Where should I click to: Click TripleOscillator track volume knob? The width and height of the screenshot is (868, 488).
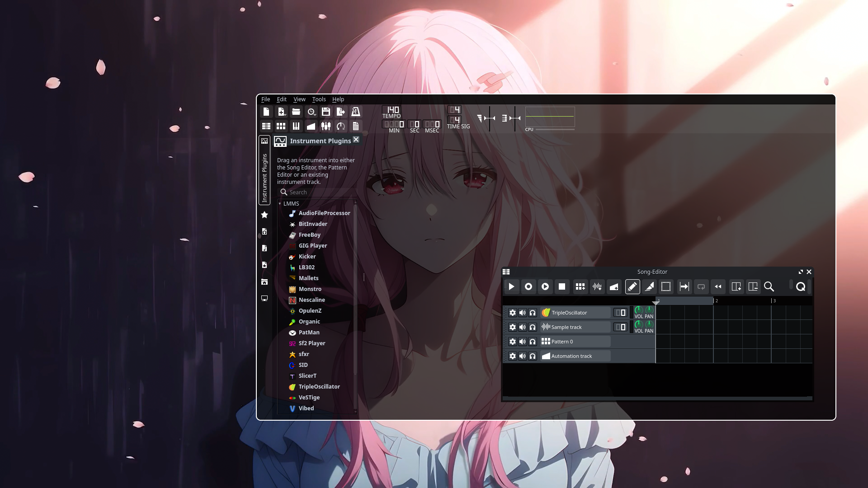[x=638, y=310]
